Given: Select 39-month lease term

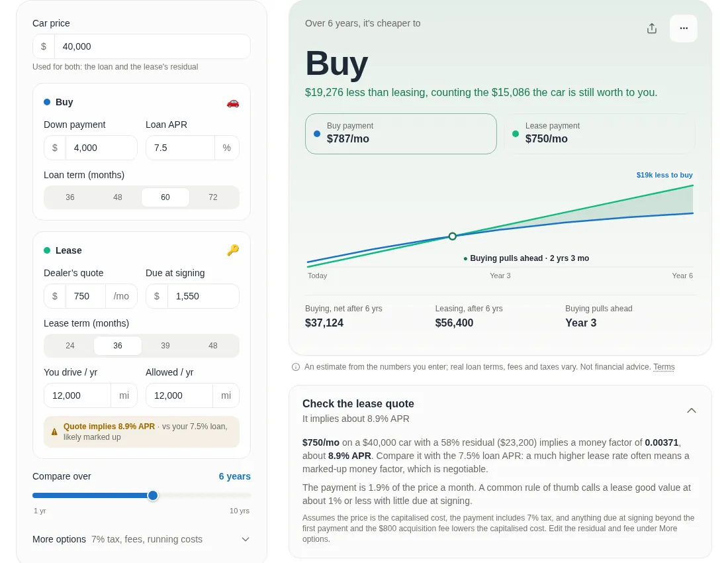Looking at the screenshot, I should (165, 346).
